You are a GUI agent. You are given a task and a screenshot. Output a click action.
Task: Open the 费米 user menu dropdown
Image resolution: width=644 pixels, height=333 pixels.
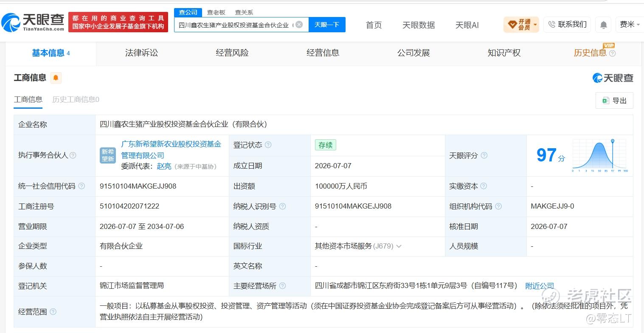click(630, 25)
